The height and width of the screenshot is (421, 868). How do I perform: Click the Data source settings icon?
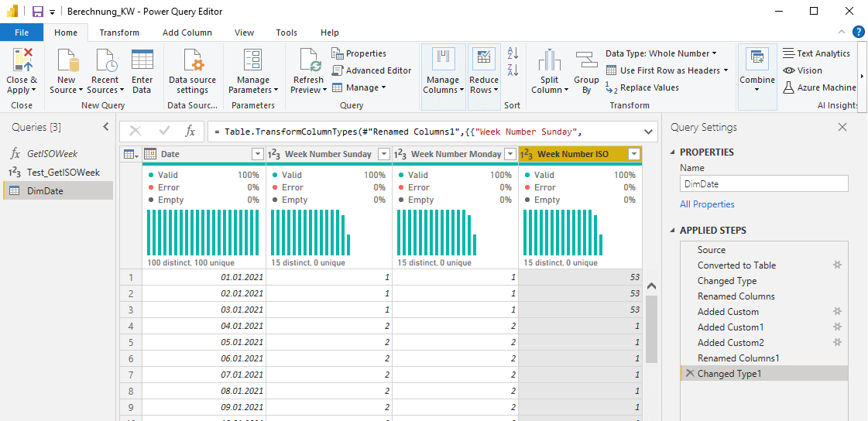pyautogui.click(x=192, y=60)
